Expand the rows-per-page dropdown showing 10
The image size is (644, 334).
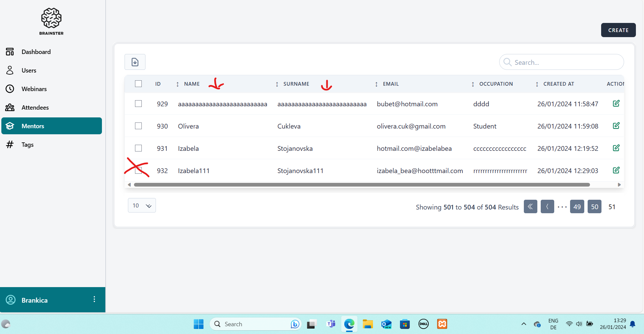coord(142,205)
